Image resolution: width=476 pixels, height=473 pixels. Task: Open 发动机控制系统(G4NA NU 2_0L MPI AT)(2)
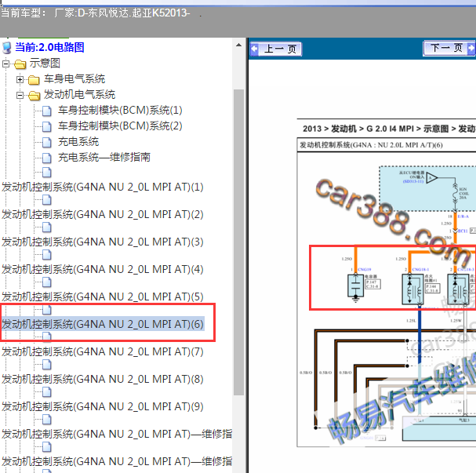pos(103,214)
